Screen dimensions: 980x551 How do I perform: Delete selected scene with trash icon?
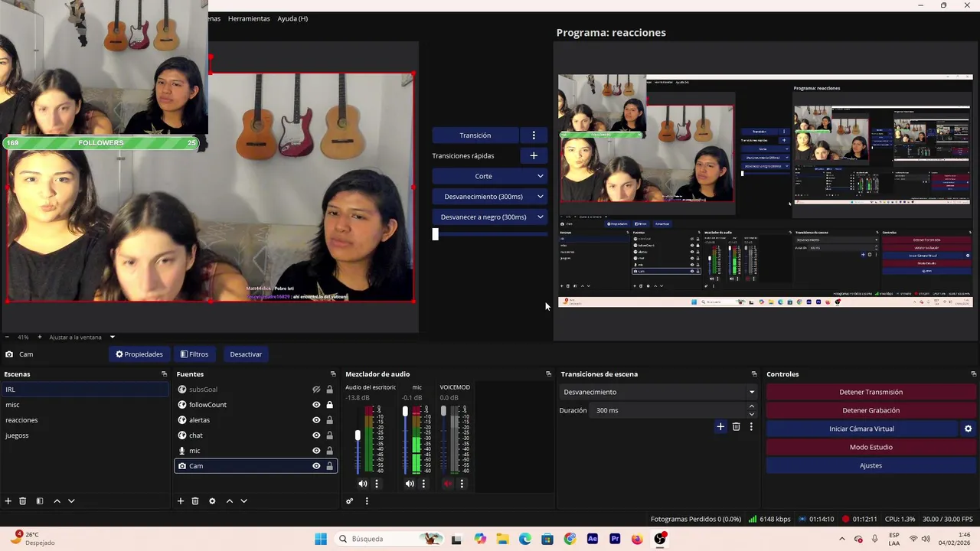click(23, 501)
